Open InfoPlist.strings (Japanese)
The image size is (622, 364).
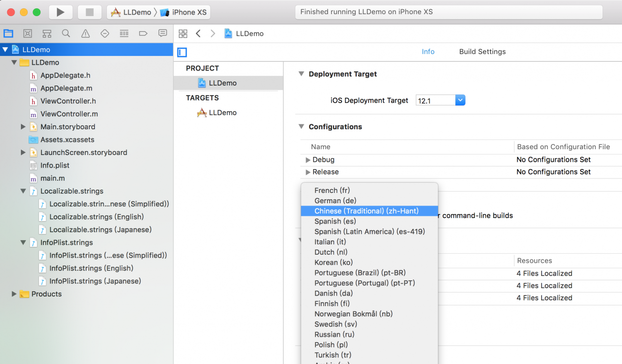click(x=95, y=281)
